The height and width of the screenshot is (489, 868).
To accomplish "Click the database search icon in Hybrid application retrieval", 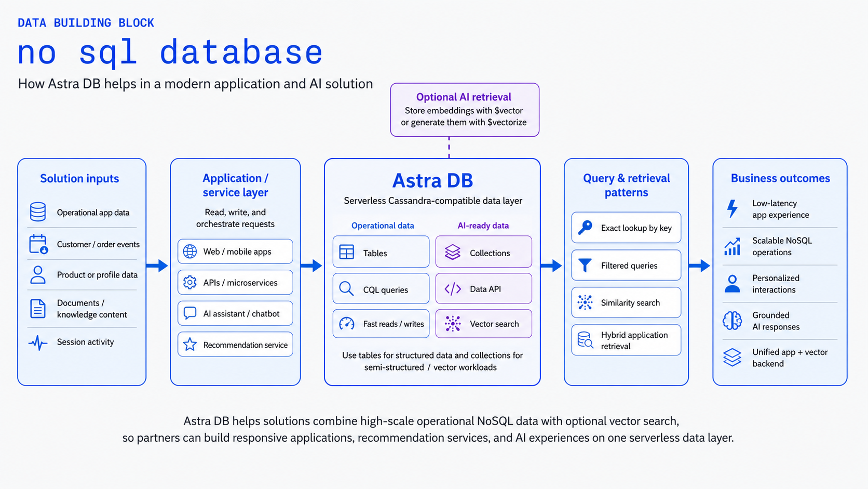I will click(x=585, y=340).
